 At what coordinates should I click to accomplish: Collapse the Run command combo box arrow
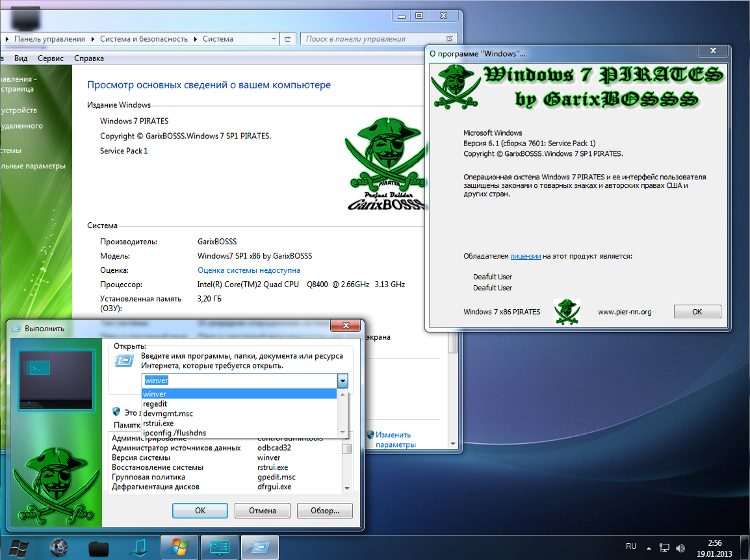[x=343, y=381]
